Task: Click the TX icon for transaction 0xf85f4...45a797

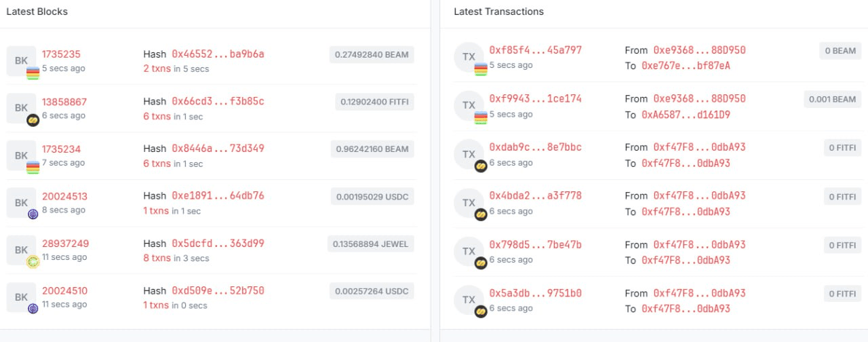Action: [469, 57]
